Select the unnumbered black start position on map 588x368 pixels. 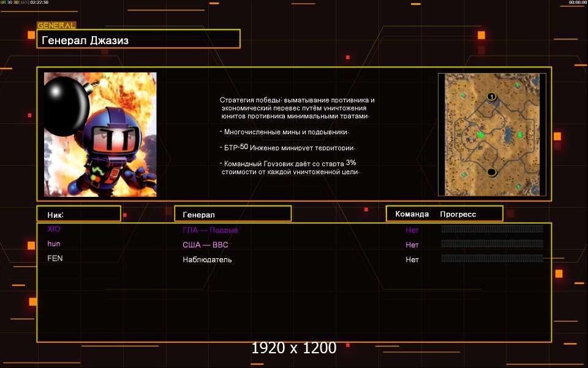(x=492, y=172)
